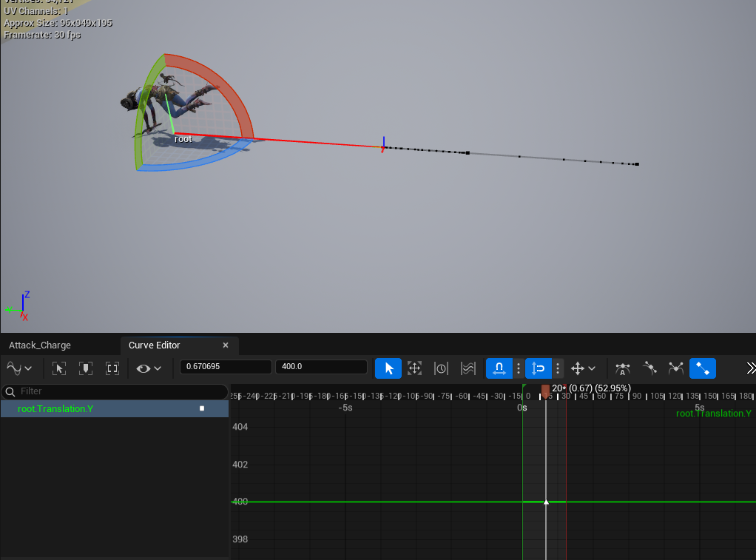Select the Retime tool
The width and height of the screenshot is (756, 560).
point(441,368)
